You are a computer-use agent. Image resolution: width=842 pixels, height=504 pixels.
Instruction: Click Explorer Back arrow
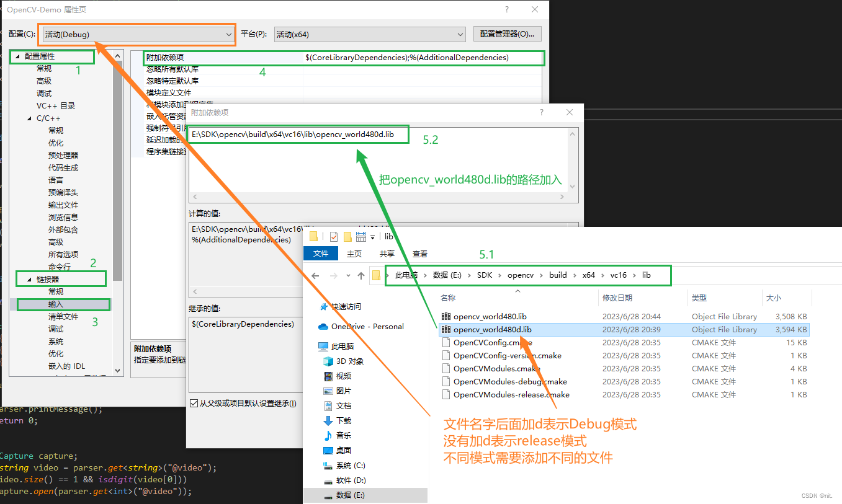tap(316, 275)
